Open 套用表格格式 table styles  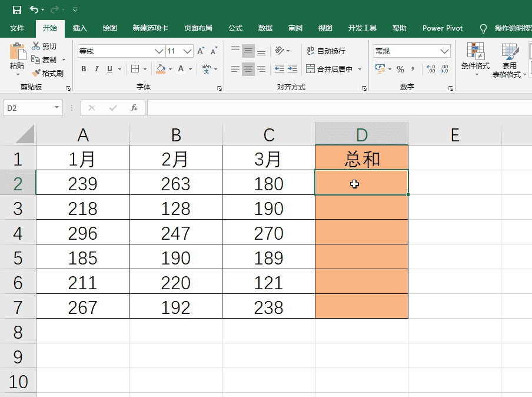click(509, 61)
